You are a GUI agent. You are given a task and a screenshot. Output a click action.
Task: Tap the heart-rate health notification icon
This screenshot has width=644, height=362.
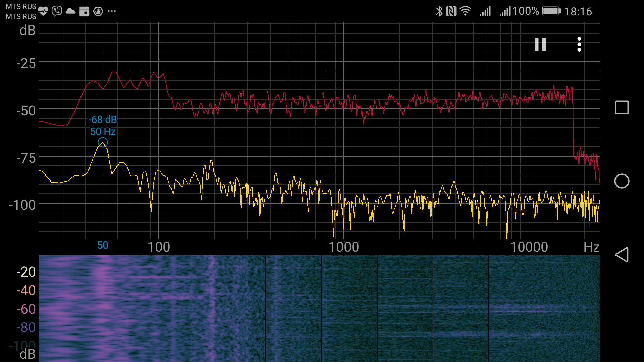click(x=43, y=11)
